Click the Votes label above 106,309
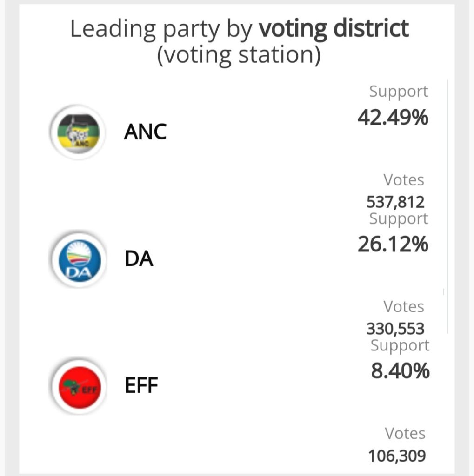This screenshot has height=476, width=474. (404, 433)
